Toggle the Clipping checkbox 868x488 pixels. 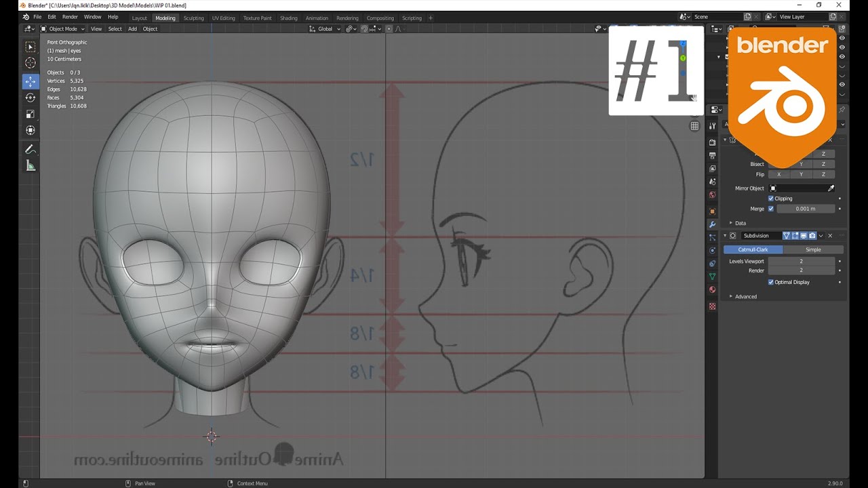pos(771,199)
